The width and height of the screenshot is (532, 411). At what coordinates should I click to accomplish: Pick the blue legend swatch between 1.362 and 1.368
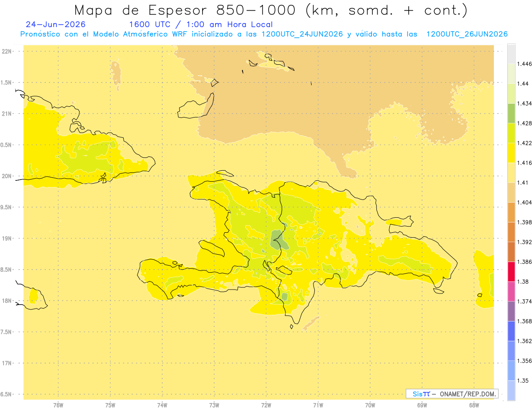(x=511, y=331)
